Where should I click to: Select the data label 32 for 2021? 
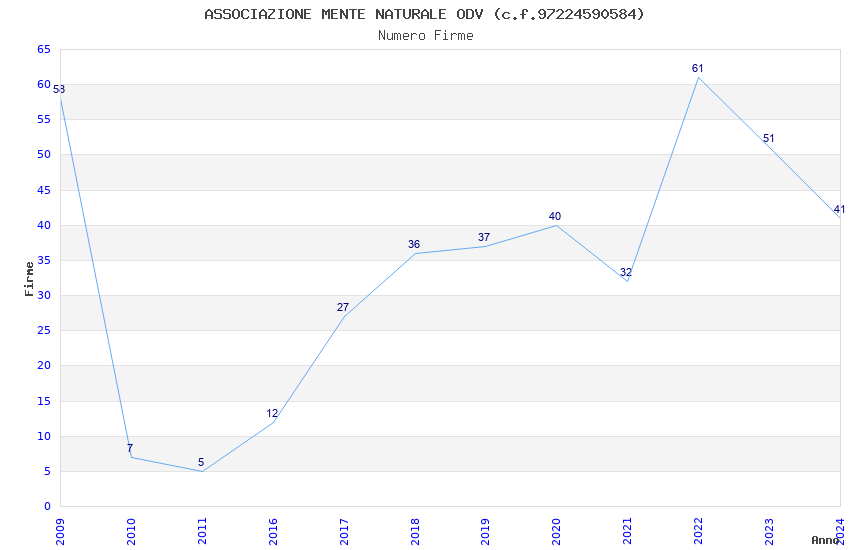(x=626, y=273)
